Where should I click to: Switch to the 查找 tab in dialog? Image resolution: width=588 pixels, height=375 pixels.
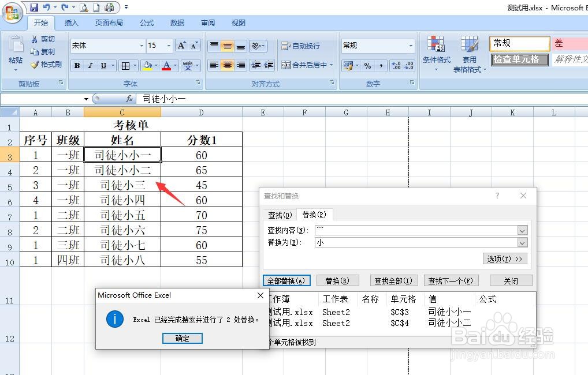pyautogui.click(x=280, y=215)
